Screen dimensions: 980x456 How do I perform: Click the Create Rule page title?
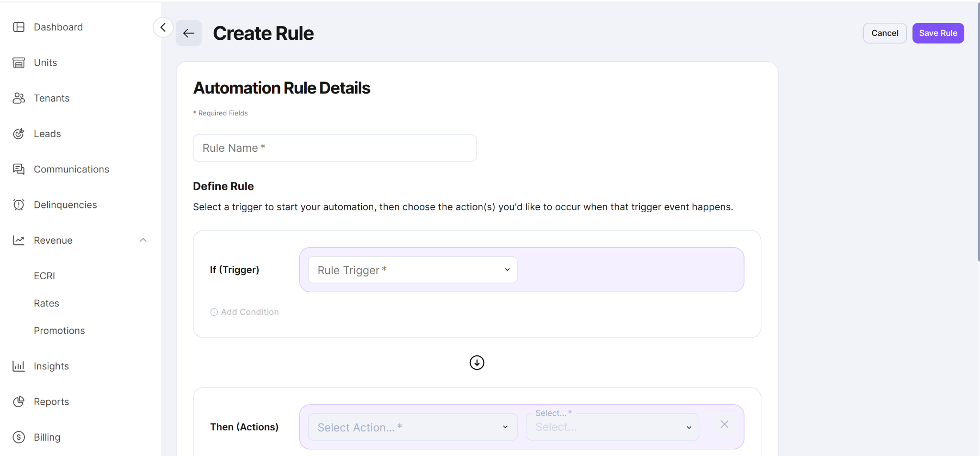point(263,34)
